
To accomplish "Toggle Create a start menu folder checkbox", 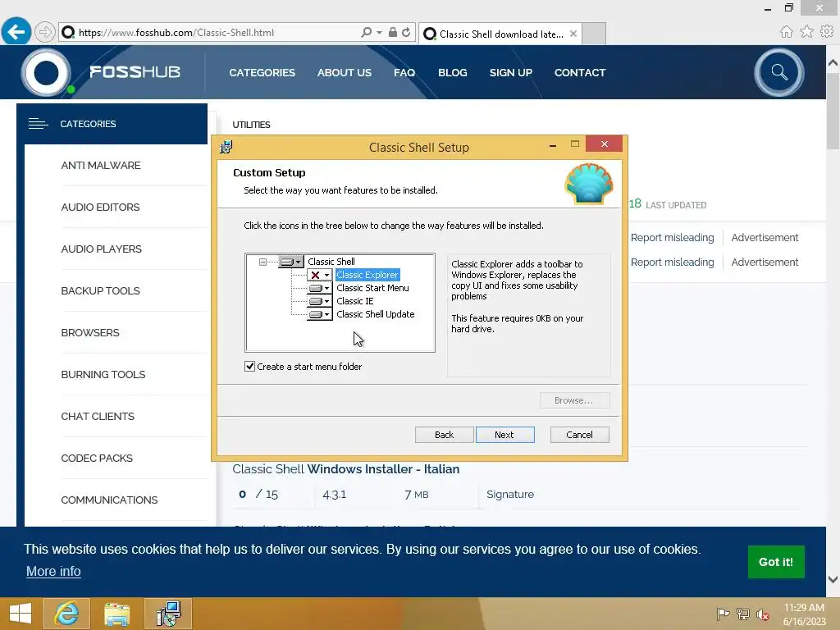I will click(x=249, y=367).
